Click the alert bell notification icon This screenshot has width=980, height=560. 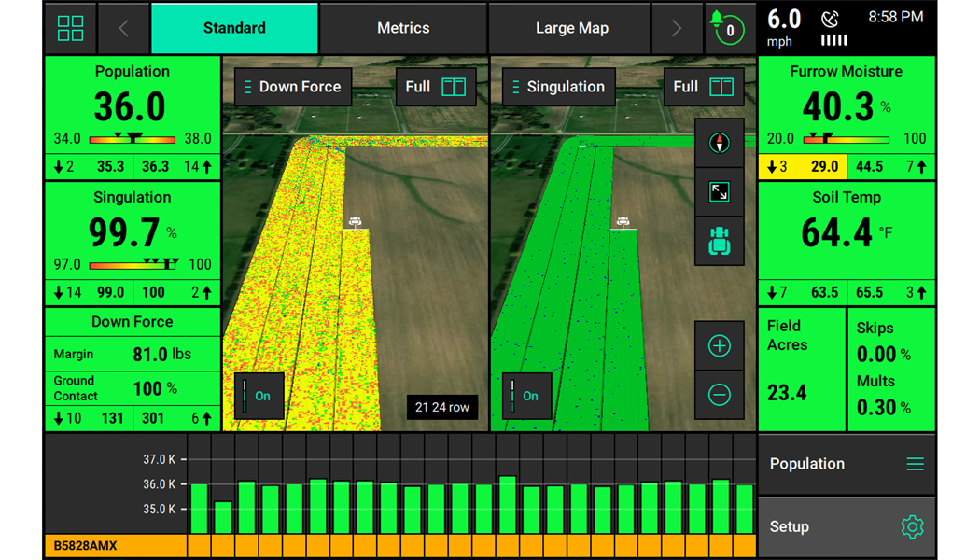click(726, 28)
